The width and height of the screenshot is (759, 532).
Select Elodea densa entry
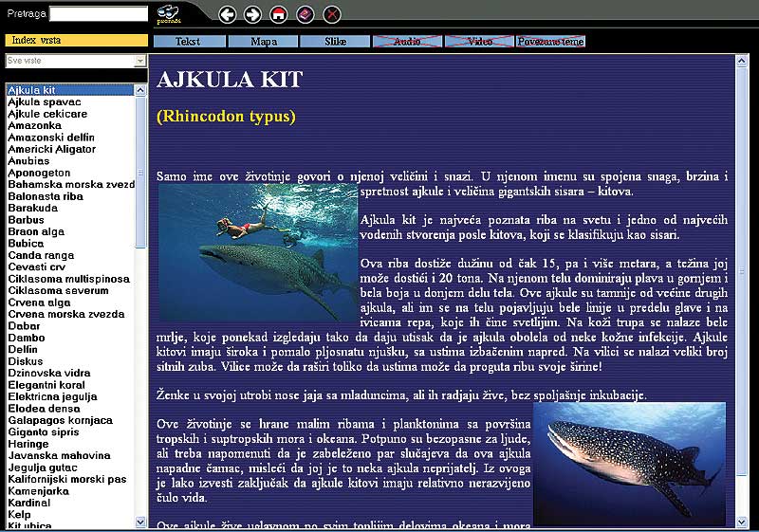(70, 408)
